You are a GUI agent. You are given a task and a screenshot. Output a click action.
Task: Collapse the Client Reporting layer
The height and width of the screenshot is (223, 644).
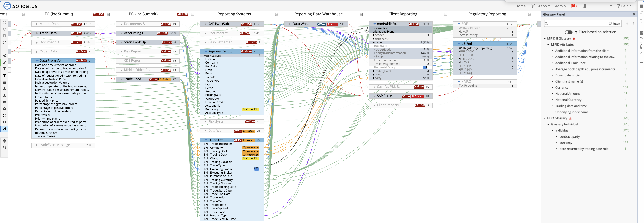pos(445,14)
